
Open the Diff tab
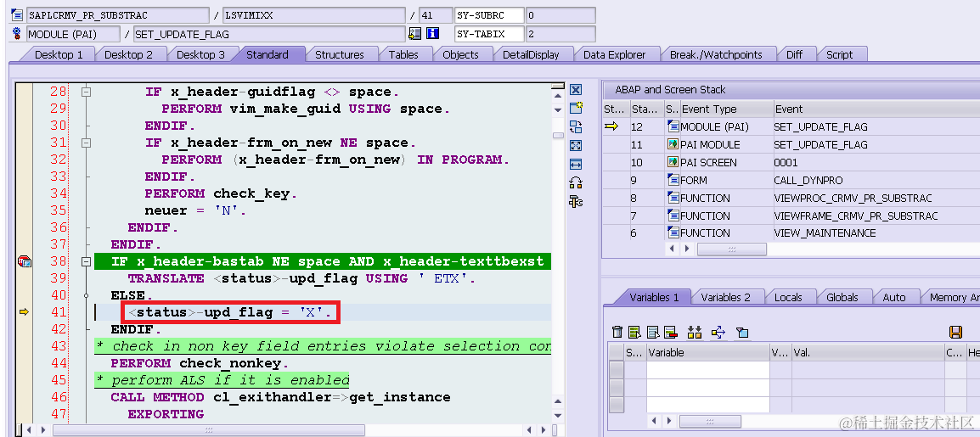tap(794, 55)
